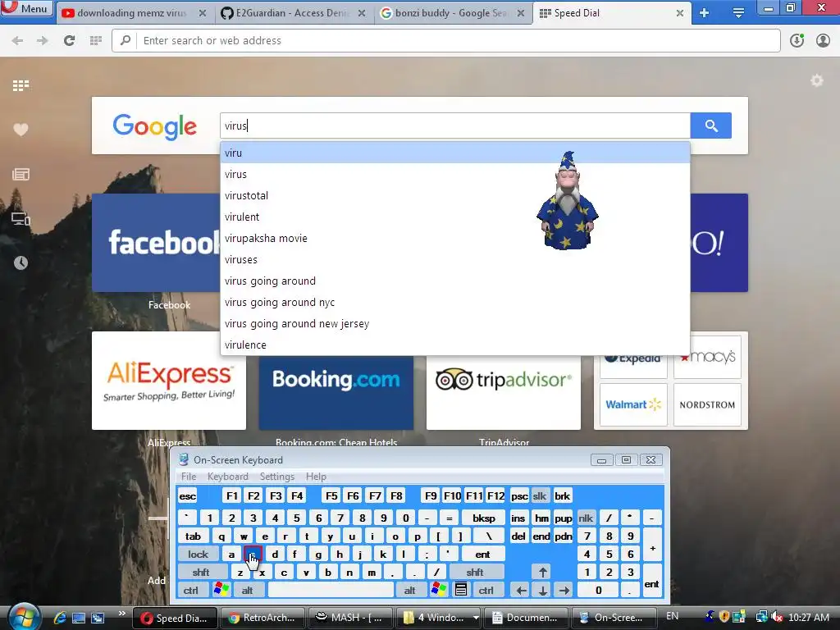Toggle the caps lock key on-screen

(198, 555)
